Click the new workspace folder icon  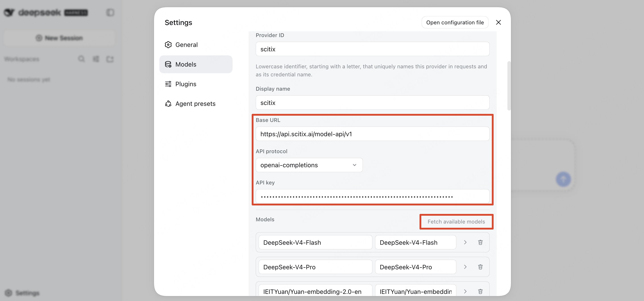(110, 59)
